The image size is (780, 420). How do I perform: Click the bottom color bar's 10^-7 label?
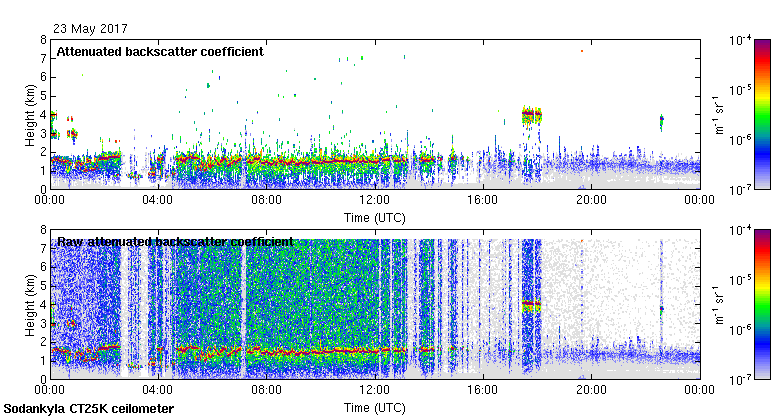click(740, 380)
